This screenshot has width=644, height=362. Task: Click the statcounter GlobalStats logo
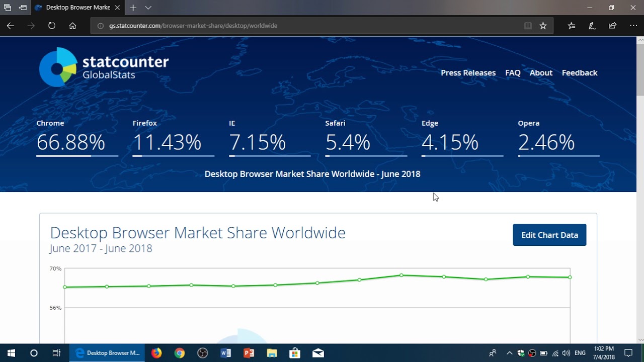104,67
